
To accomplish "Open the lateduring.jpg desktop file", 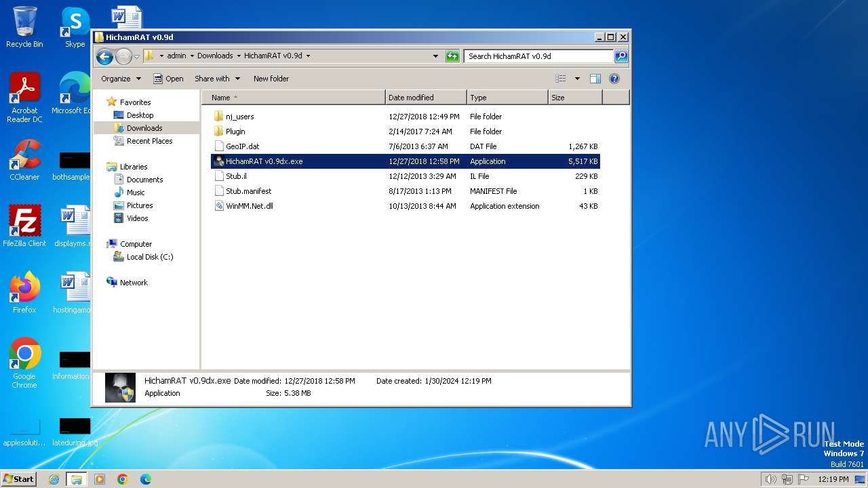I will pyautogui.click(x=75, y=432).
